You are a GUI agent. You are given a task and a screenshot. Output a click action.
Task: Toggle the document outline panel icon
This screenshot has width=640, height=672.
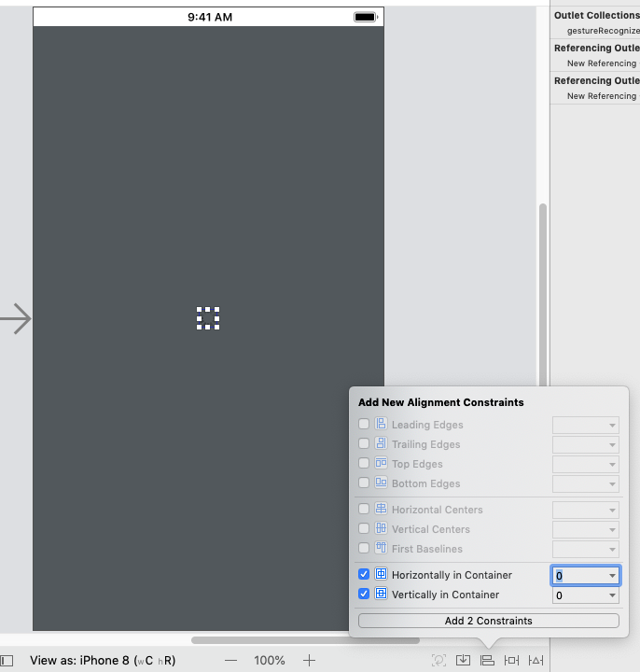pyautogui.click(x=7, y=661)
